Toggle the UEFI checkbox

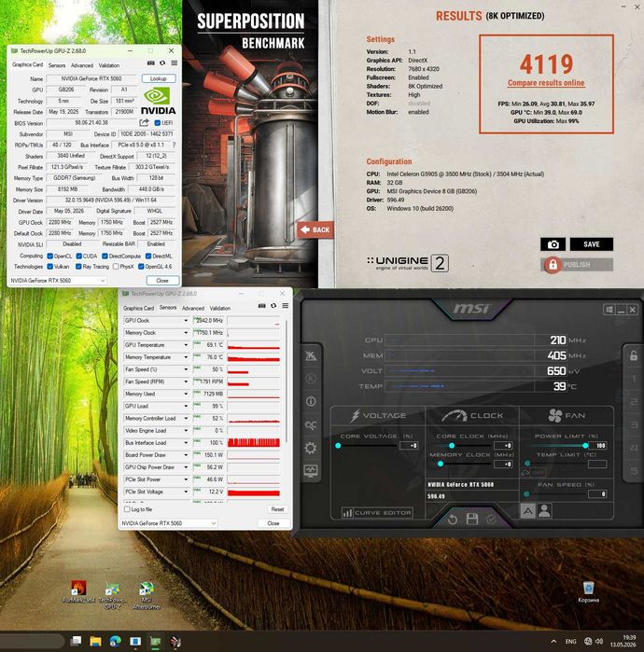coord(157,123)
